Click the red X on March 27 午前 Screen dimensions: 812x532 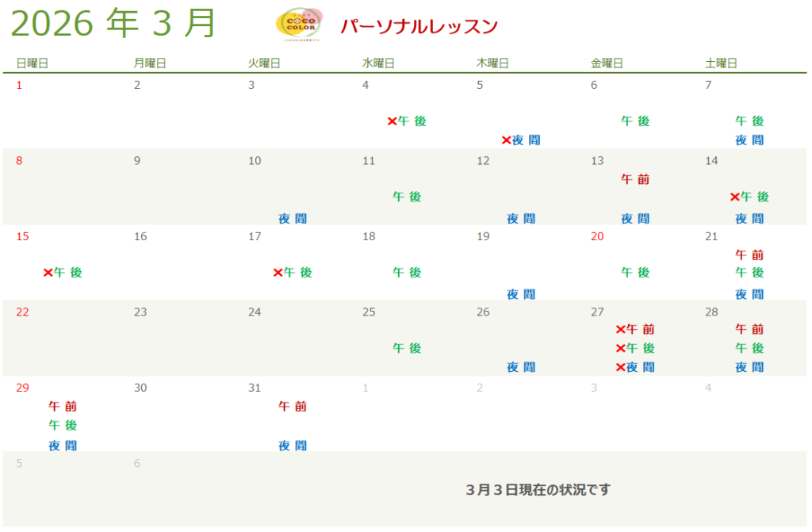pyautogui.click(x=620, y=329)
